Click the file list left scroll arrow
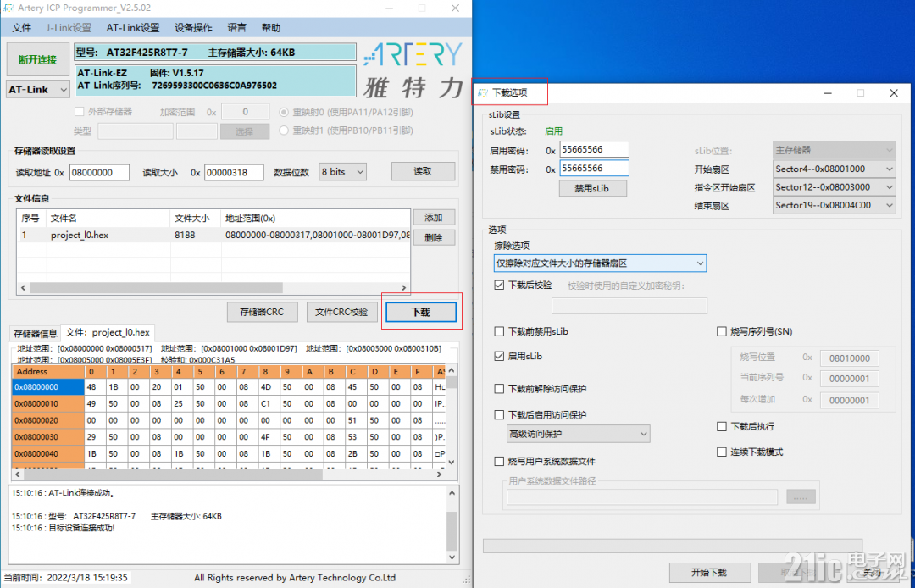Image resolution: width=915 pixels, height=588 pixels. [x=24, y=287]
